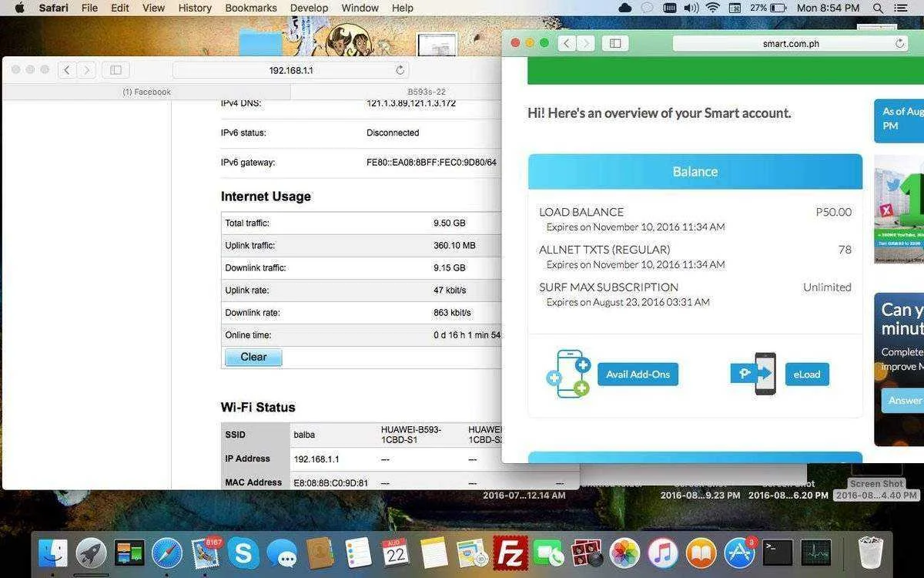
Task: Open Activity Monitor in dock
Action: click(x=816, y=553)
